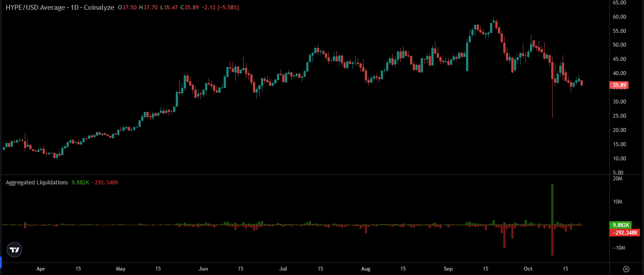Click the -10M liquidation axis label
The height and width of the screenshot is (275, 644).
click(x=619, y=248)
